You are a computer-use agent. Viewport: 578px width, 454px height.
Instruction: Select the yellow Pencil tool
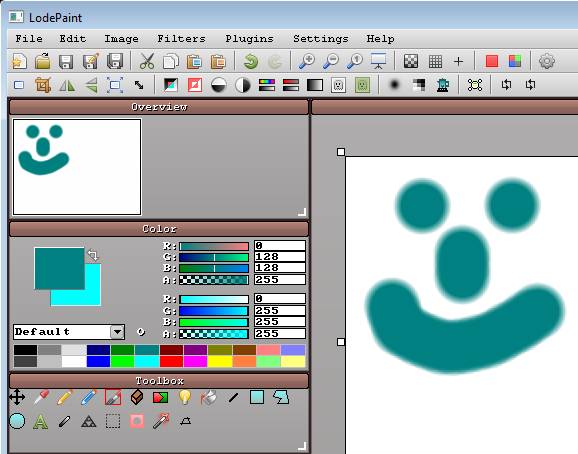[65, 398]
